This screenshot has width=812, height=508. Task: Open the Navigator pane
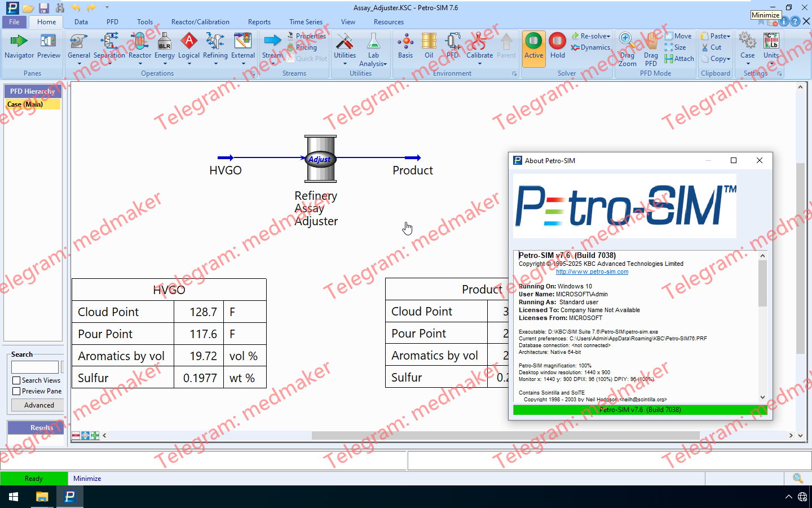(19, 46)
